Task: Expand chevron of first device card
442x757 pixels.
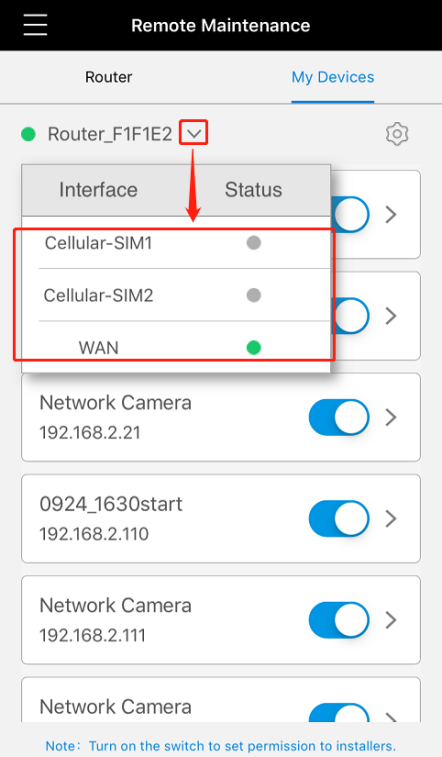Action: click(391, 214)
